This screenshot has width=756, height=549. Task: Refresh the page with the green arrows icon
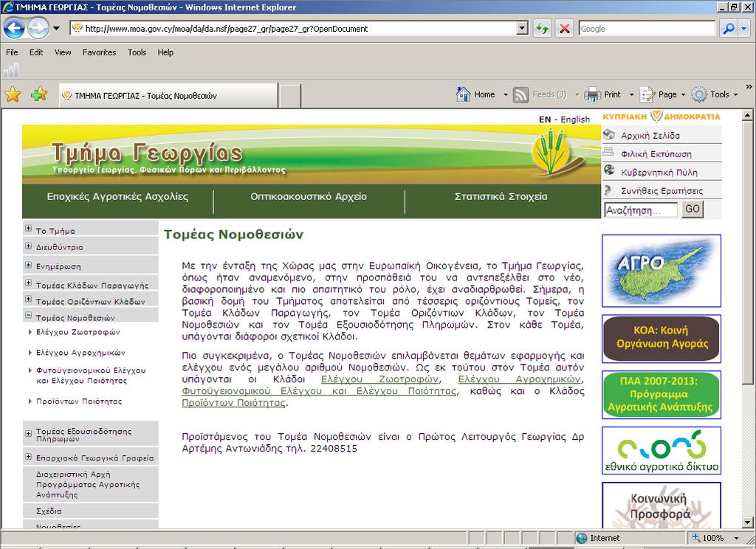pyautogui.click(x=543, y=29)
